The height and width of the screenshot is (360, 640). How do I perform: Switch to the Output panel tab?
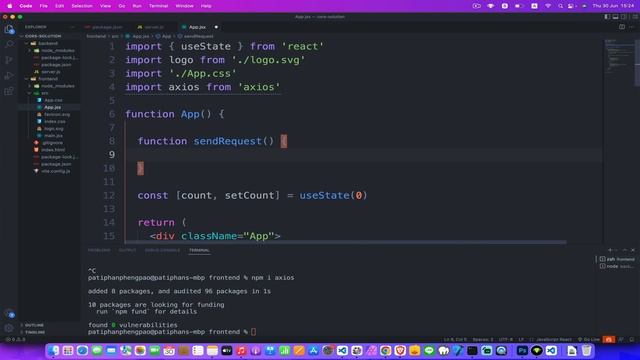click(x=127, y=250)
